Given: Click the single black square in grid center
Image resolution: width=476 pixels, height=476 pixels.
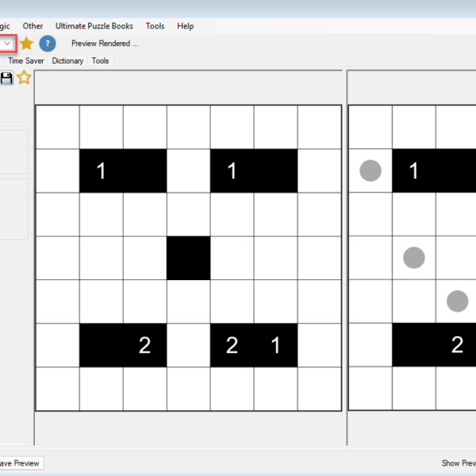Looking at the screenshot, I should click(x=188, y=258).
